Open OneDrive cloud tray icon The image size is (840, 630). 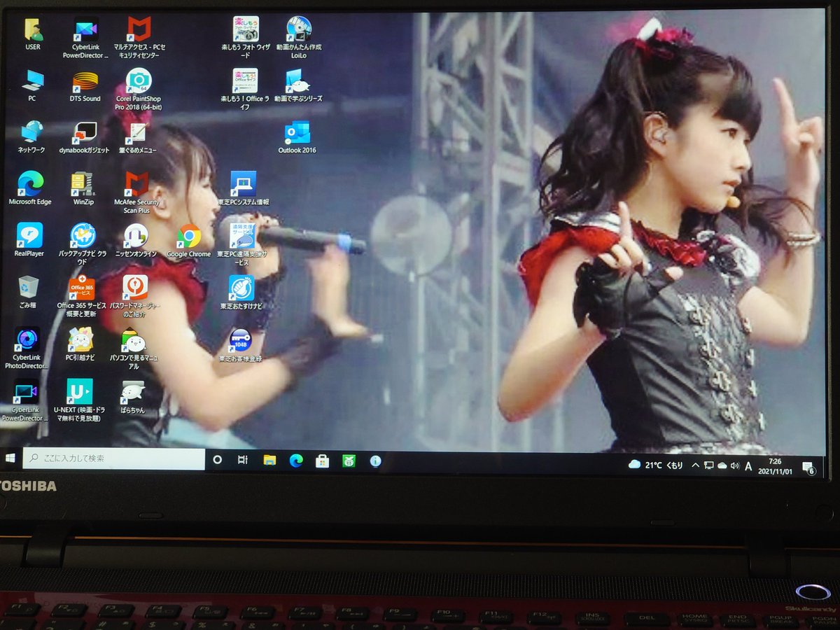click(722, 465)
